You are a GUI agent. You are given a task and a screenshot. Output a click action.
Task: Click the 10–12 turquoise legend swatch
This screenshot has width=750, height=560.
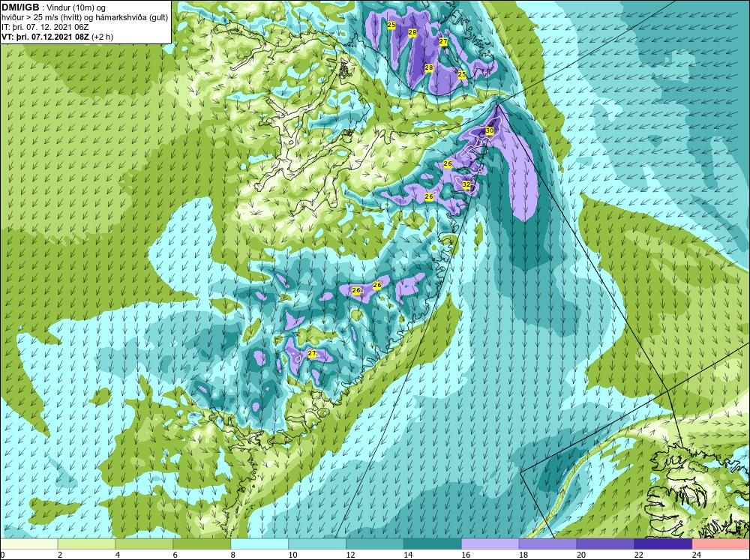click(x=317, y=544)
